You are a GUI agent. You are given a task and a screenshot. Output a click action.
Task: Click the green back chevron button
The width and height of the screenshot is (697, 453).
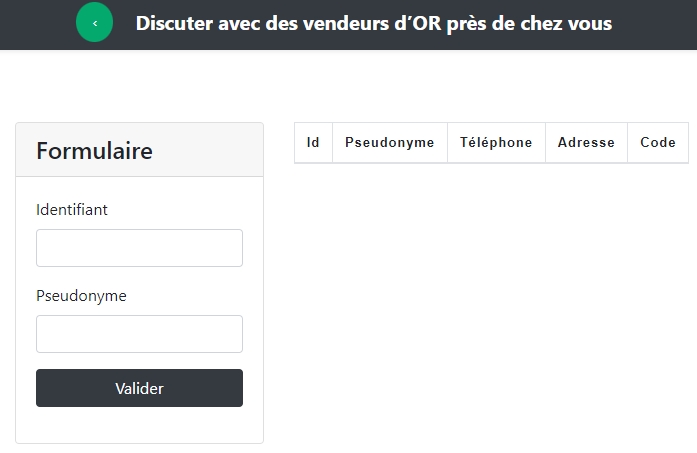(x=95, y=22)
